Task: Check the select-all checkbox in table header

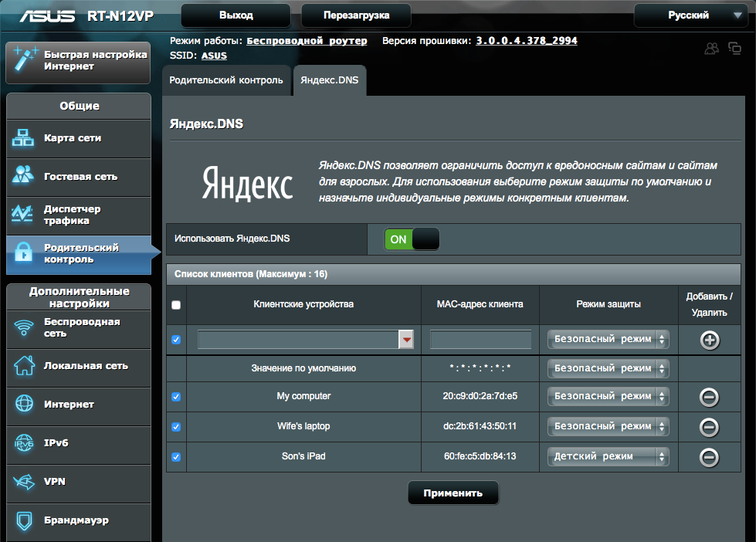Action: (x=176, y=305)
